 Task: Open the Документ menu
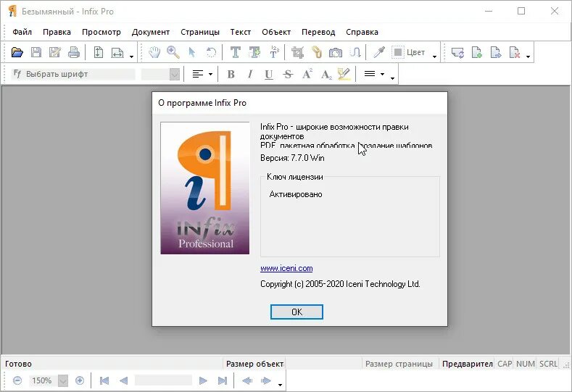point(151,32)
